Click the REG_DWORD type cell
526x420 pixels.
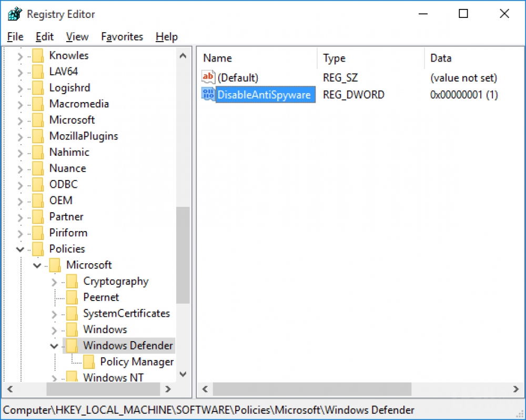pyautogui.click(x=353, y=94)
